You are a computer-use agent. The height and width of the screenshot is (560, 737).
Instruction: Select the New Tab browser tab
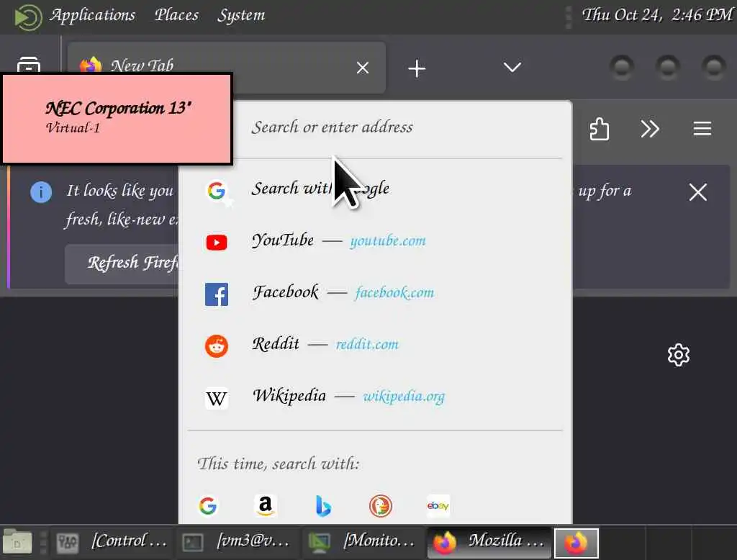click(x=227, y=68)
